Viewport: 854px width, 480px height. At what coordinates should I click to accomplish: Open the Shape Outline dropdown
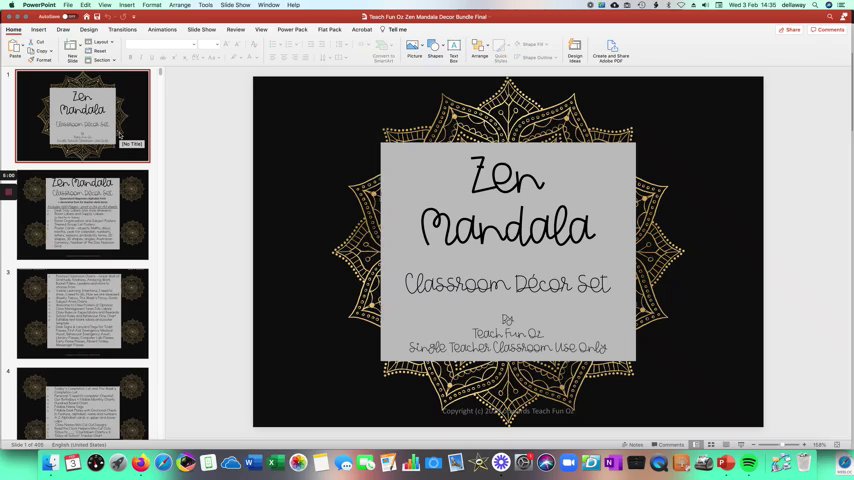(x=556, y=57)
